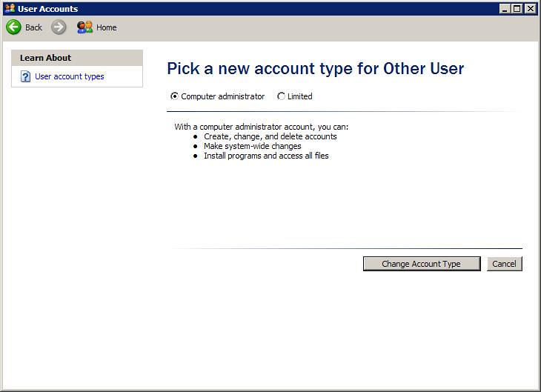Click the Change Account Type button
The height and width of the screenshot is (392, 541).
[x=422, y=264]
